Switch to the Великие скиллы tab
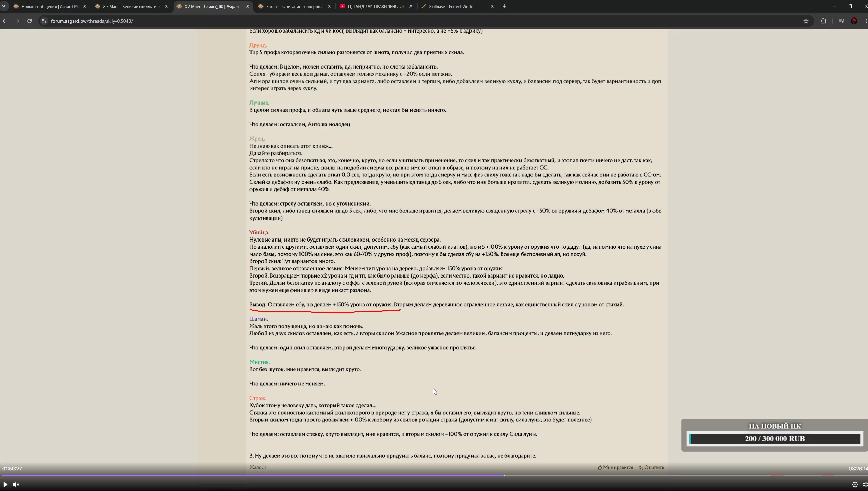The height and width of the screenshot is (491, 868). [131, 6]
